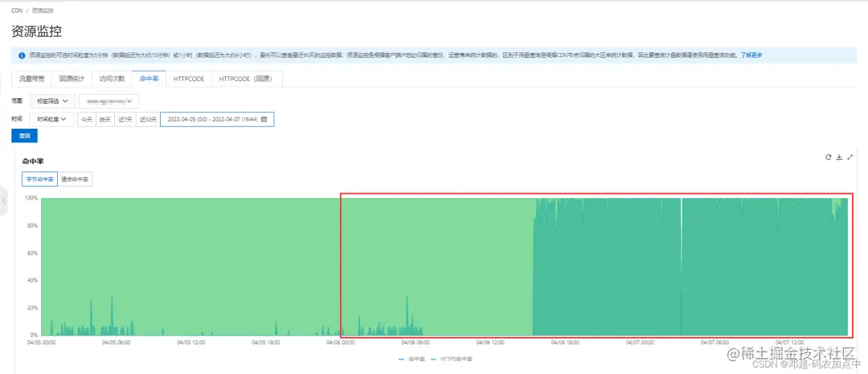Click the CDN breadcrumb link
Screen dimensions: 868x374
tap(17, 10)
